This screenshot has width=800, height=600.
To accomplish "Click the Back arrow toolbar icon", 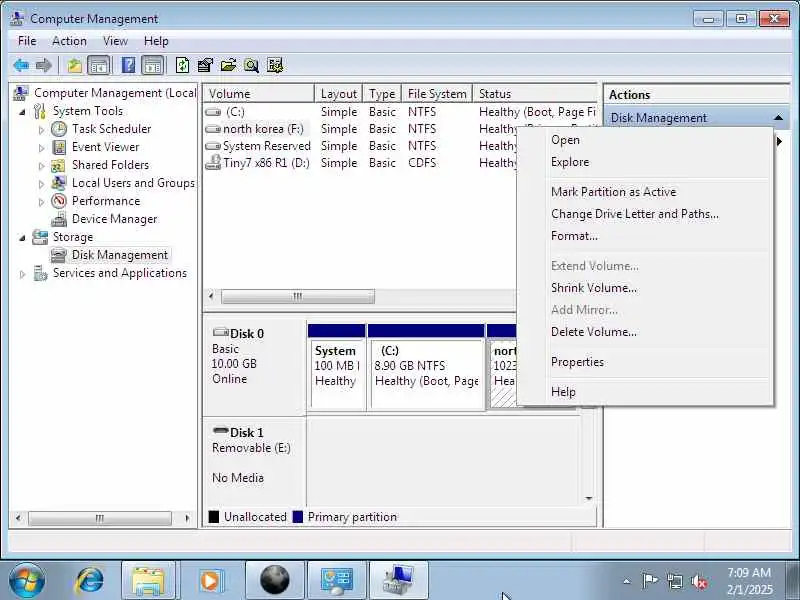I will pos(21,65).
